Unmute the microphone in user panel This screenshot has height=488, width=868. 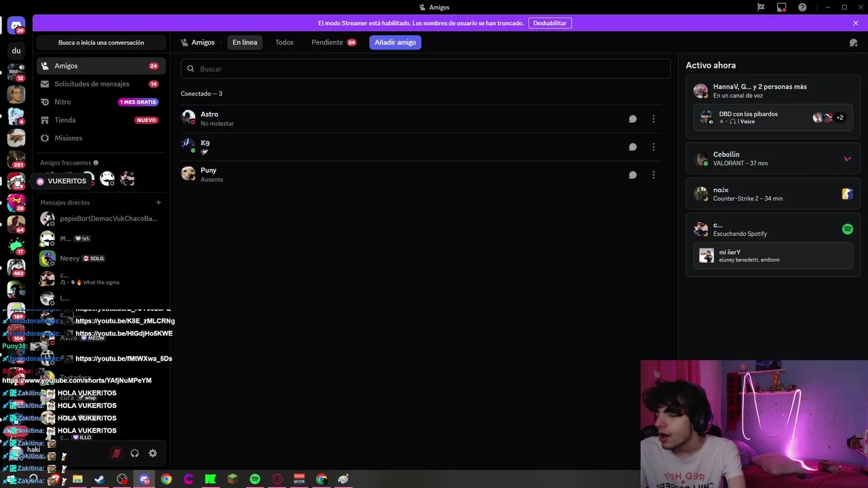[117, 453]
